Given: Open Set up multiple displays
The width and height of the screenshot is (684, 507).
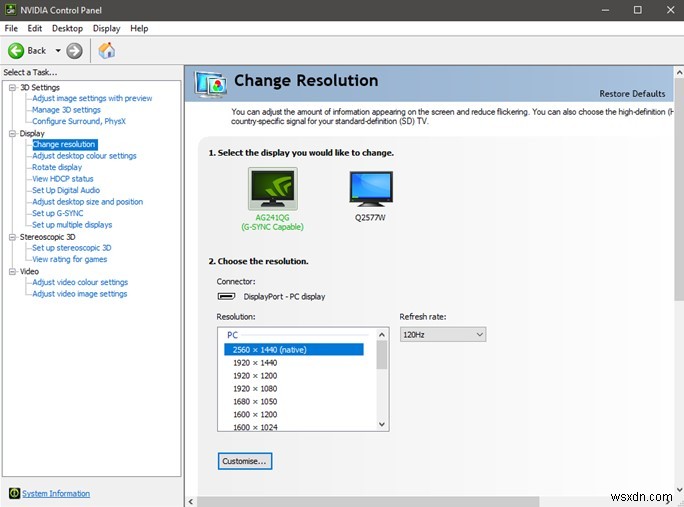Looking at the screenshot, I should click(72, 225).
